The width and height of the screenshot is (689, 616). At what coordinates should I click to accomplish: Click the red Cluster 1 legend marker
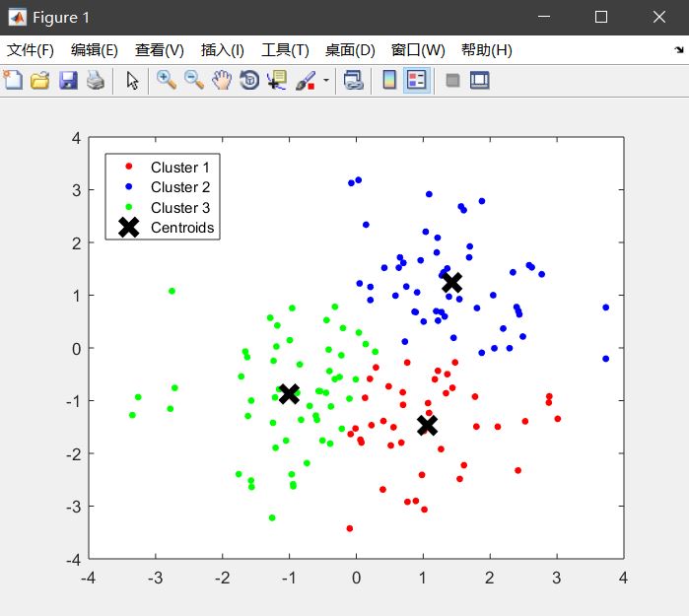tap(129, 167)
